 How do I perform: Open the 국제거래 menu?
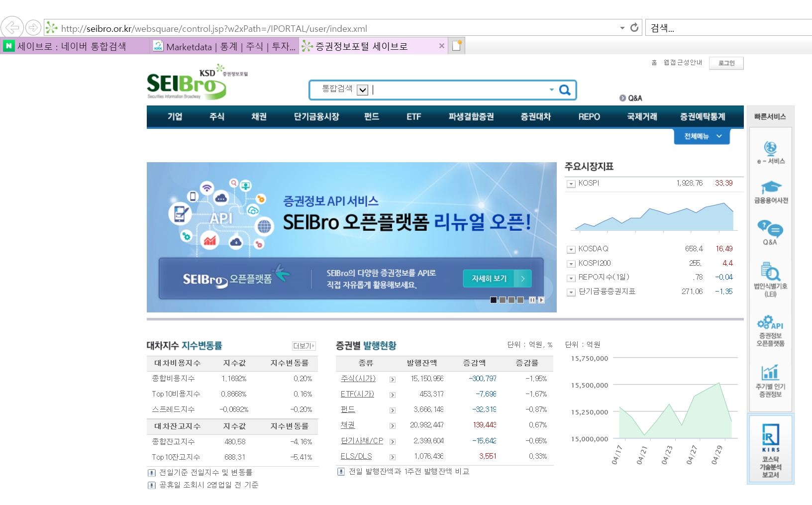point(642,116)
